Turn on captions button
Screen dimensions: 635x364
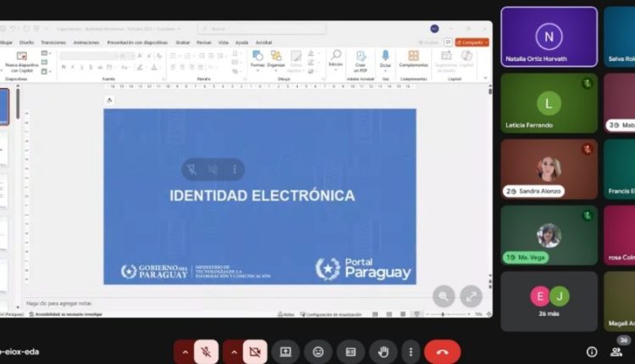pos(351,351)
